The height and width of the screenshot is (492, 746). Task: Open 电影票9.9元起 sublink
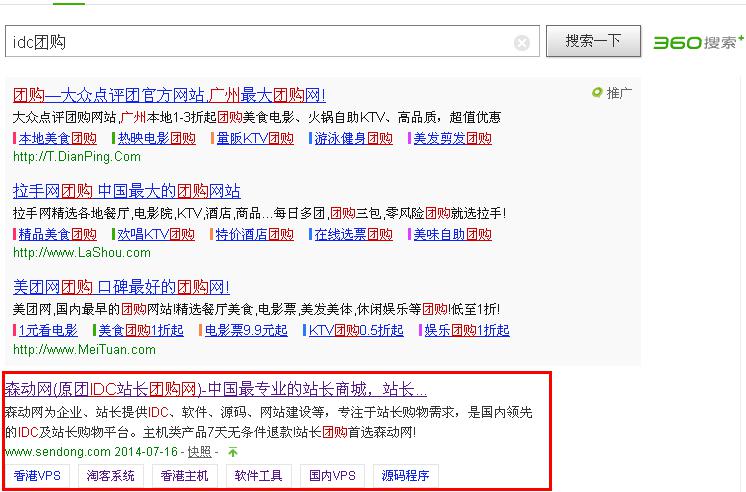(x=246, y=330)
